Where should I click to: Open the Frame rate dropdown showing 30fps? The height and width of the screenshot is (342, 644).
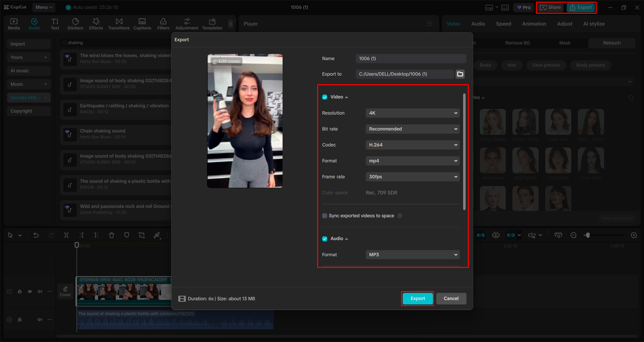(x=412, y=177)
